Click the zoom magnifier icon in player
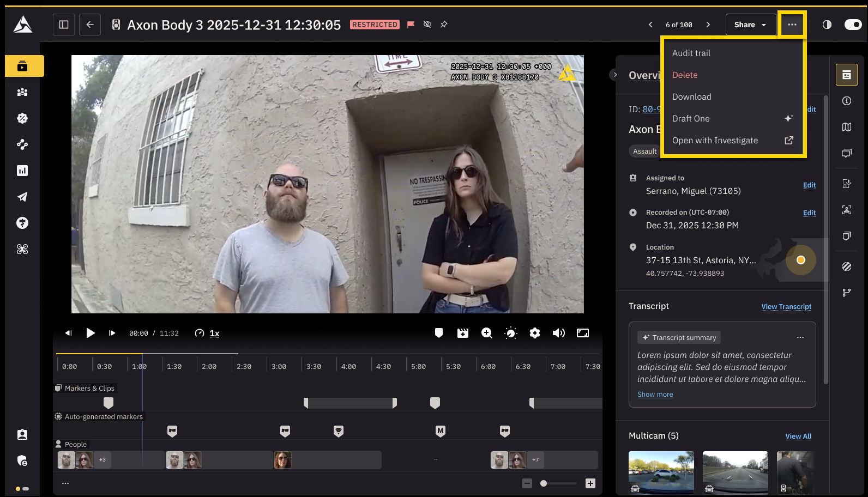 point(486,333)
